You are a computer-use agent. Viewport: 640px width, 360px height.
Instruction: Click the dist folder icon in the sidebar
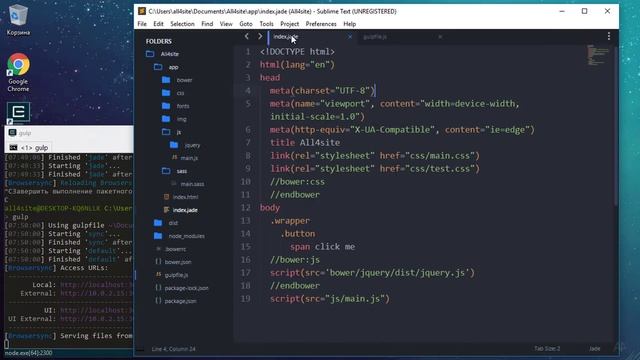coord(158,222)
